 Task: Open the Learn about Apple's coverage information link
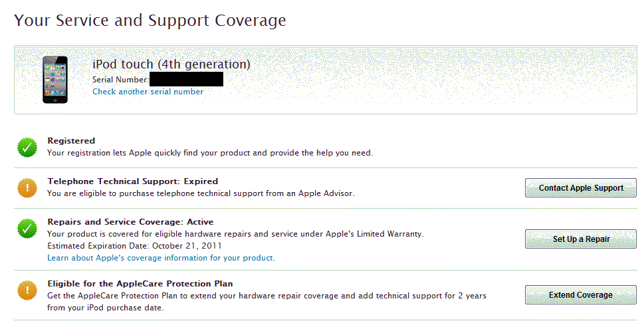pyautogui.click(x=160, y=258)
